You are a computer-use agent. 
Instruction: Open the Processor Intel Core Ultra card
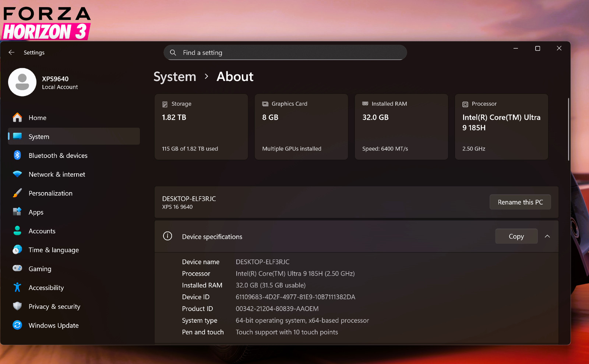coord(501,127)
